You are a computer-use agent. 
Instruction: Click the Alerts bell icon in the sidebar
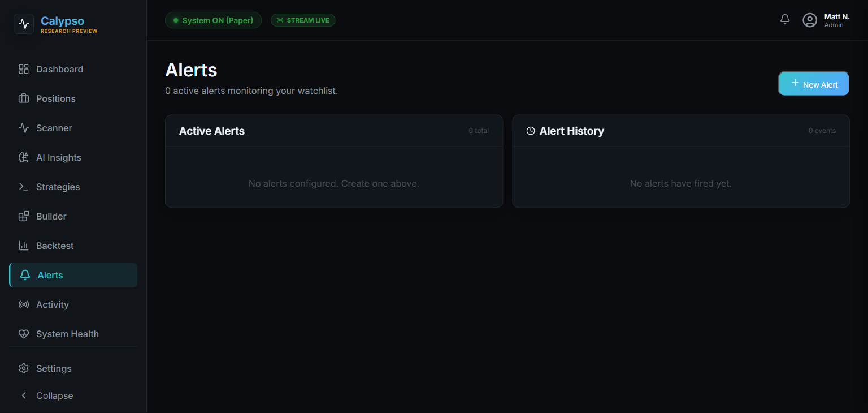coord(24,275)
